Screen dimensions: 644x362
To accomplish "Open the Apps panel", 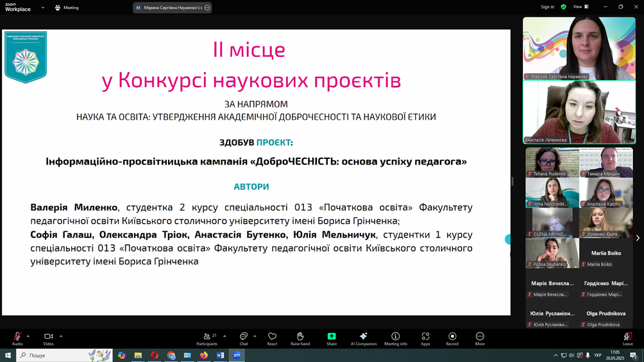I will [x=425, y=338].
